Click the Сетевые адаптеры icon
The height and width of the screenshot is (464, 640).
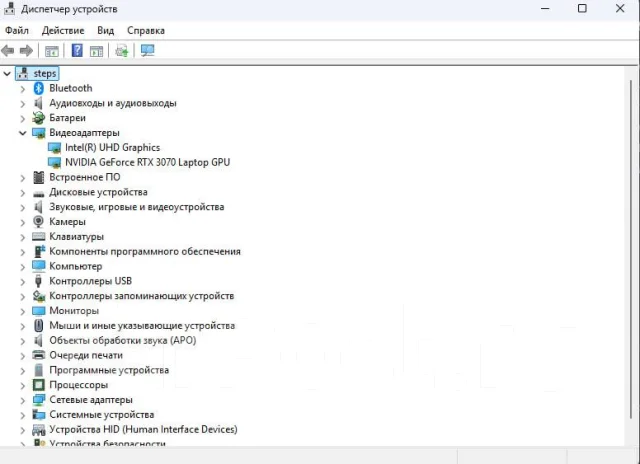[39, 400]
